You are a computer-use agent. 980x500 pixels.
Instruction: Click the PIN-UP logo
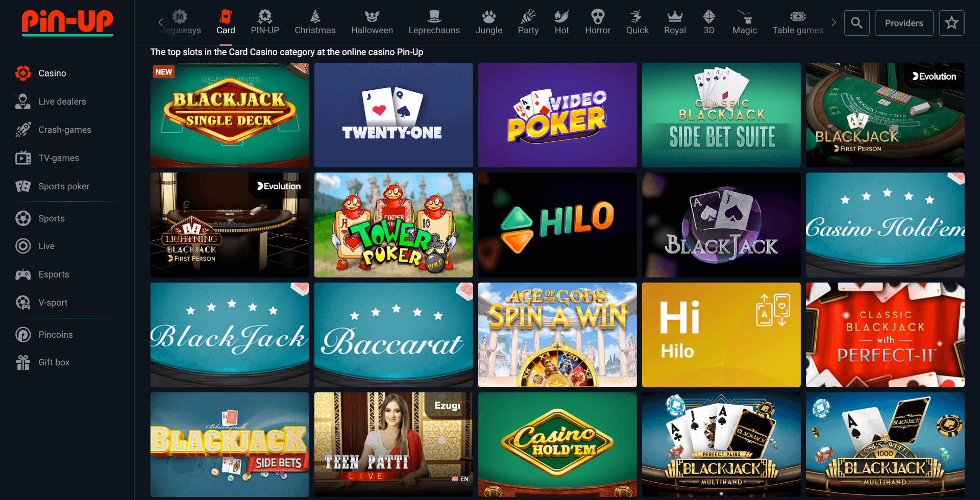pyautogui.click(x=67, y=23)
